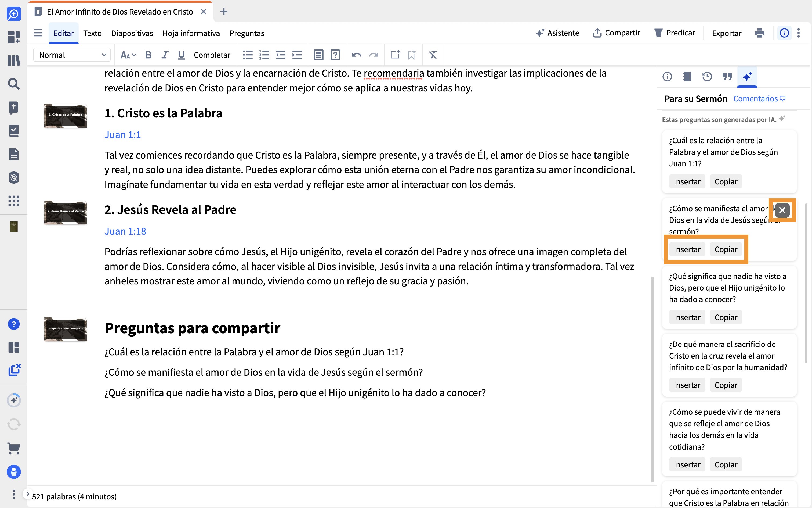Show the quotes tab in the side panel
The height and width of the screenshot is (508, 812).
[x=727, y=77]
